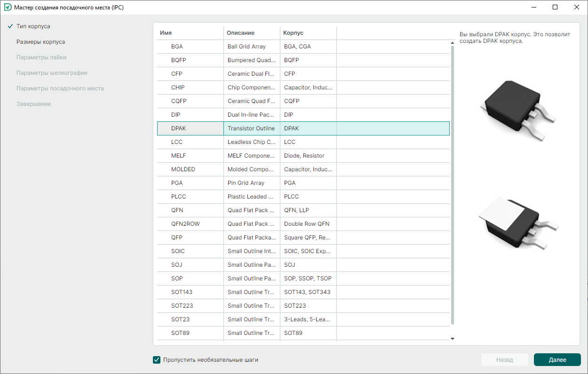Toggle 'Пропустить необязательные шаги' checkbox

(x=157, y=360)
